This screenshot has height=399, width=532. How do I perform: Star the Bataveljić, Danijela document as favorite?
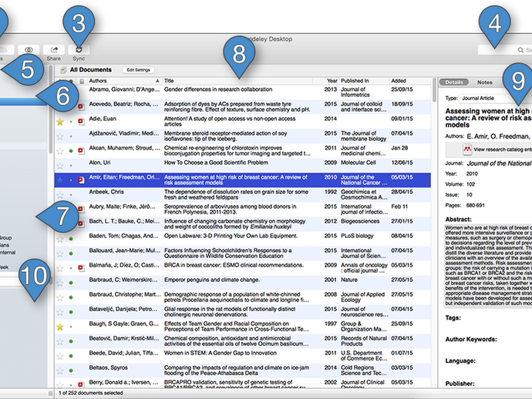tap(60, 312)
